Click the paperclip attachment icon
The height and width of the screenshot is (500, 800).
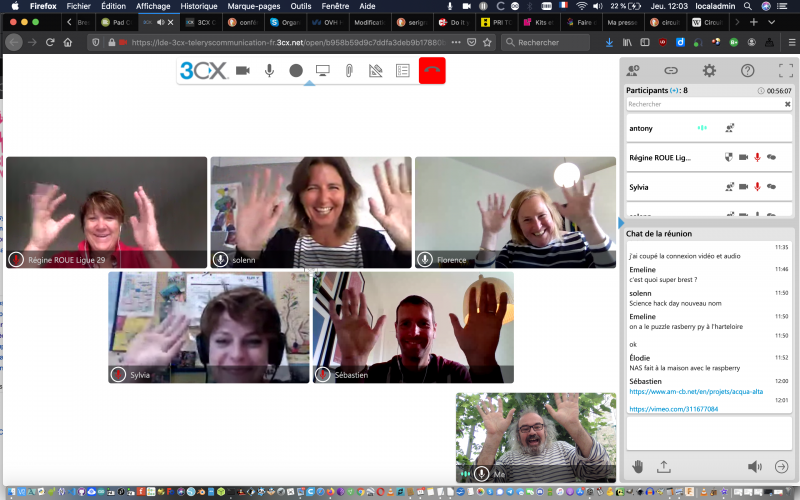click(x=349, y=71)
